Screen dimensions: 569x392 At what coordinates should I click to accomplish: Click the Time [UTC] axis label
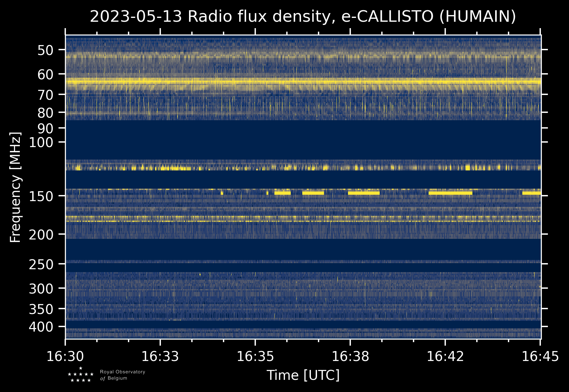click(x=303, y=375)
